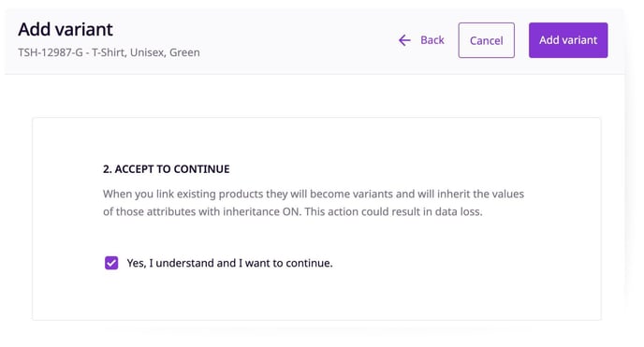Click the first line of the warning paragraph
This screenshot has height=347, width=644.
coord(314,194)
